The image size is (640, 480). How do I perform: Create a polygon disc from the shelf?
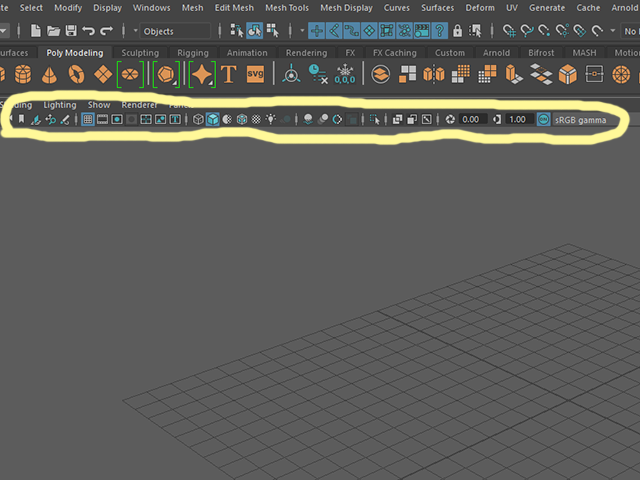point(130,74)
